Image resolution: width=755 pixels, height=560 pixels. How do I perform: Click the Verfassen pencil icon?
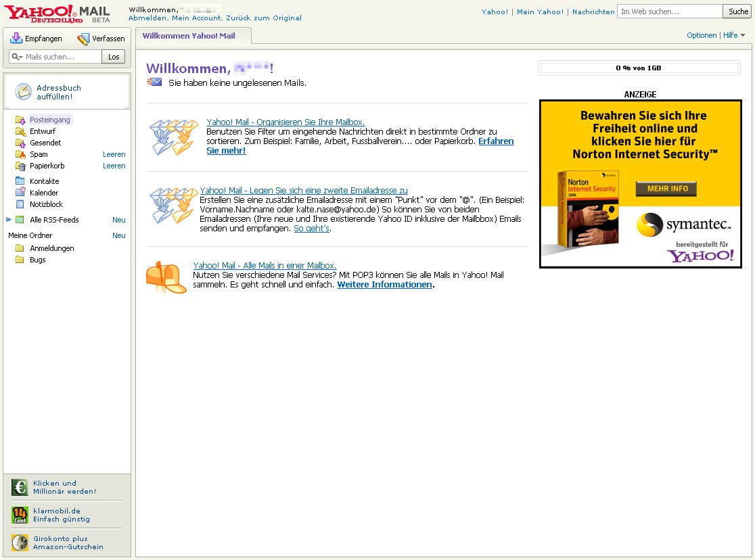click(83, 39)
